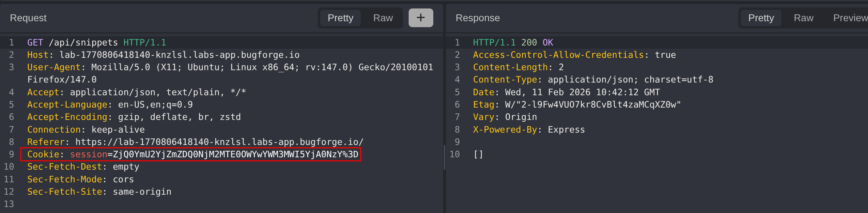Click the Response panel title
Screen dimensions: 868x213
click(477, 18)
